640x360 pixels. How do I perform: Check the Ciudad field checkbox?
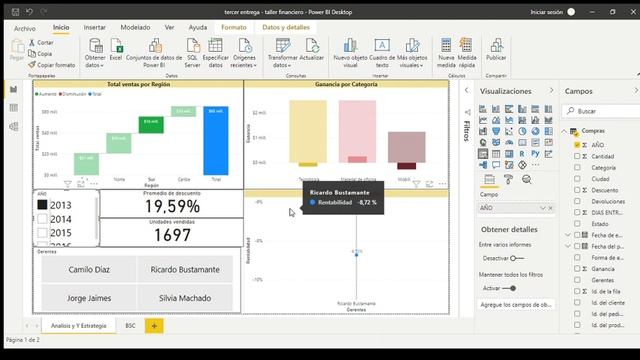[x=577, y=179]
